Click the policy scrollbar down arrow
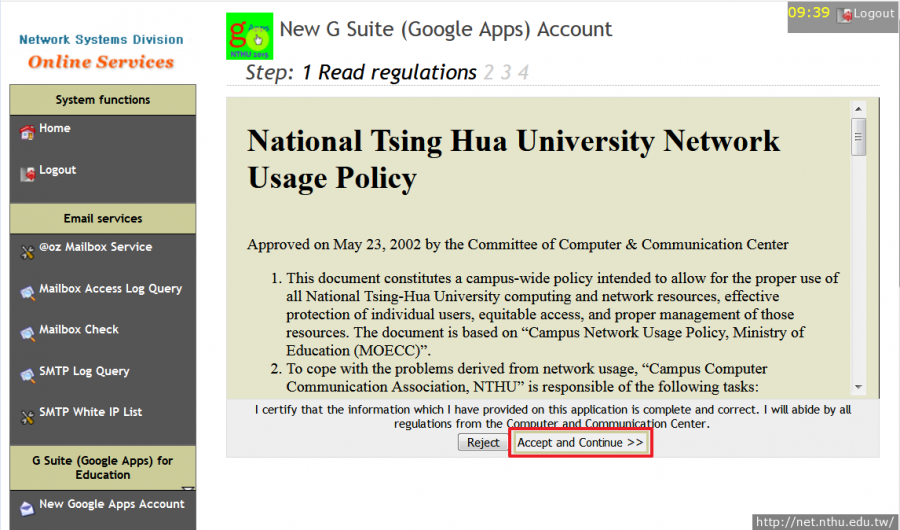The height and width of the screenshot is (530, 900). 858,387
